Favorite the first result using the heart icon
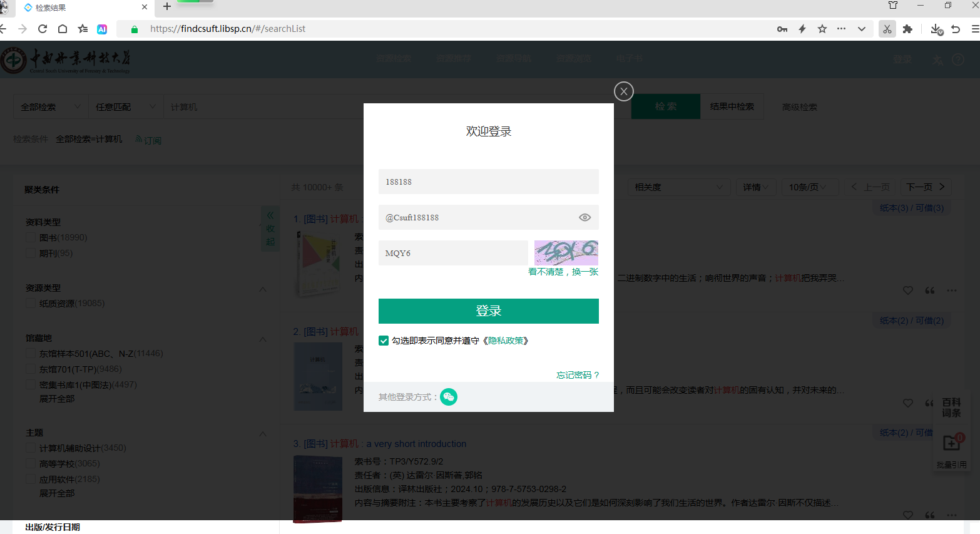 (908, 290)
